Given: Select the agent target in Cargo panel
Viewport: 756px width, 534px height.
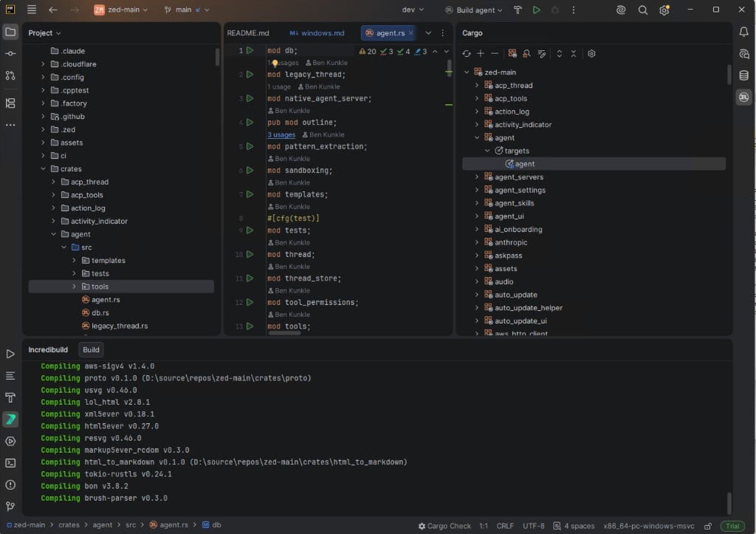Looking at the screenshot, I should click(594, 164).
